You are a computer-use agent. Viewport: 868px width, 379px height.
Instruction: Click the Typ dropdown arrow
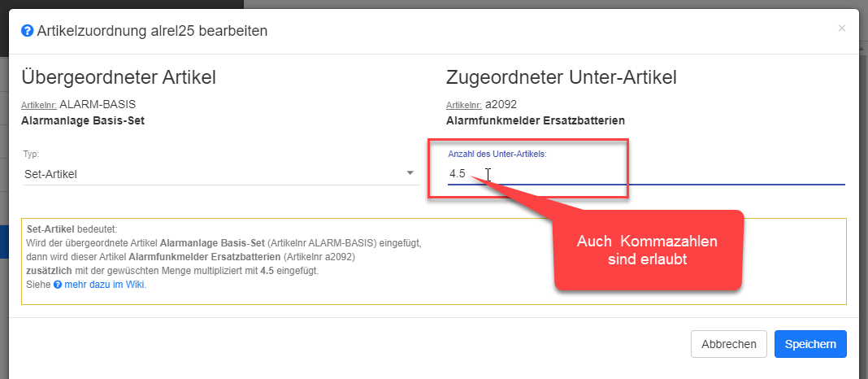click(410, 173)
